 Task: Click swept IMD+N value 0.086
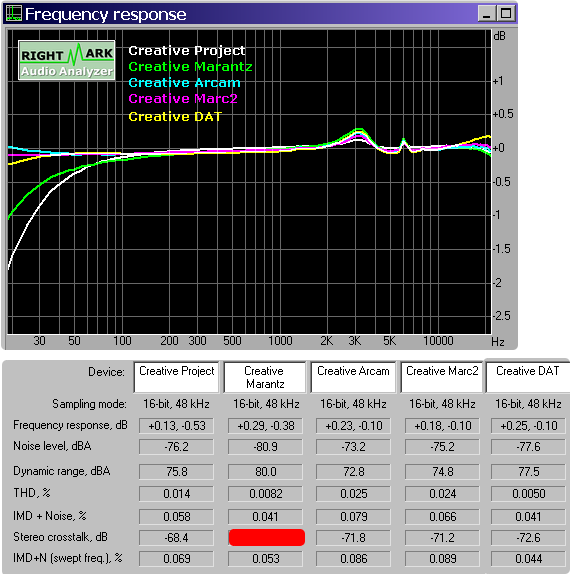354,559
